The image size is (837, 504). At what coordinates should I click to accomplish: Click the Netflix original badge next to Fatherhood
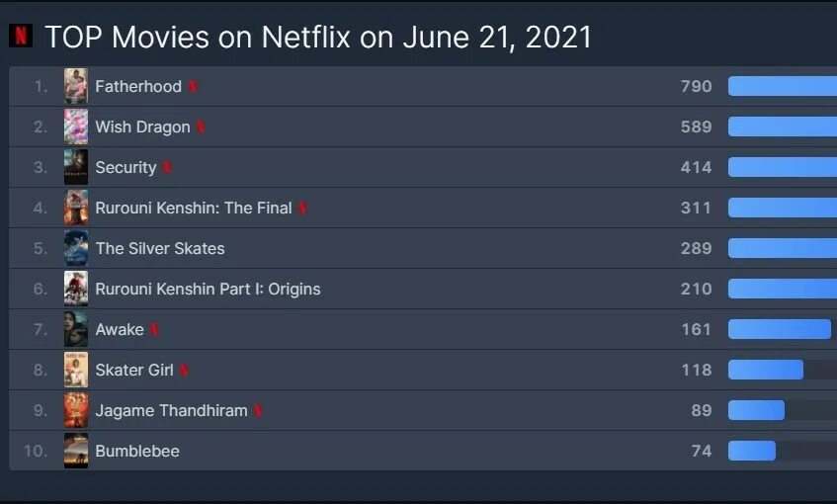click(194, 86)
